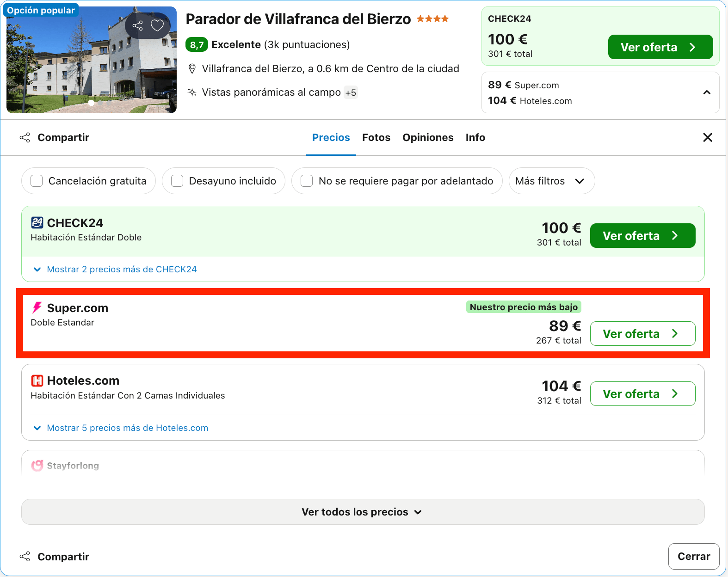The width and height of the screenshot is (728, 577).
Task: Click Vistas panorámicas al campo text
Action: (271, 92)
